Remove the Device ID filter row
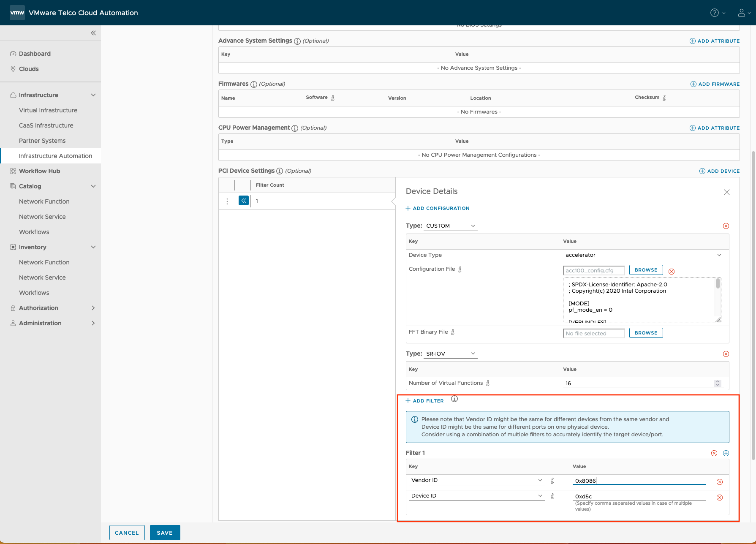Screen dimensions: 756x544 click(x=720, y=498)
